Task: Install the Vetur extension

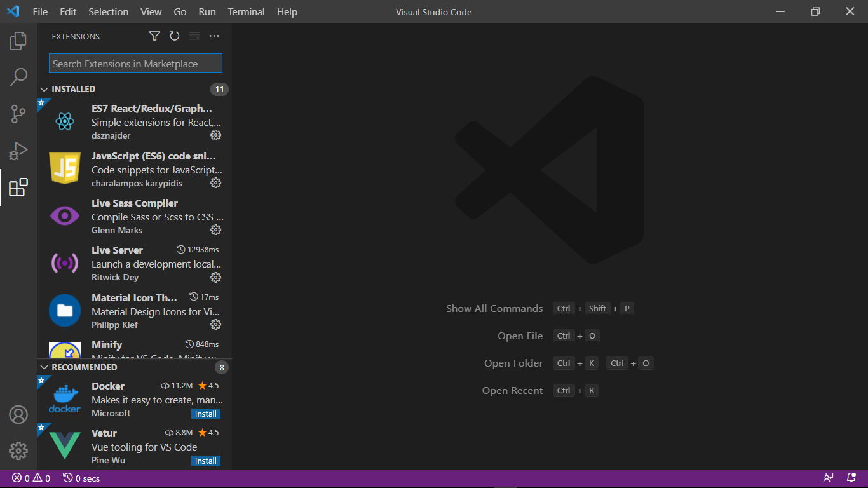Action: tap(206, 461)
